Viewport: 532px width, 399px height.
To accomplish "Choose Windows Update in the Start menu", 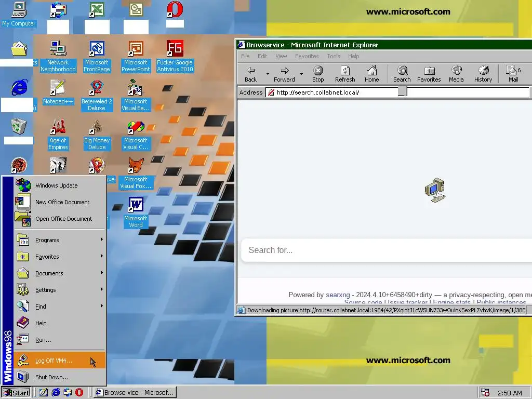I will click(60, 185).
